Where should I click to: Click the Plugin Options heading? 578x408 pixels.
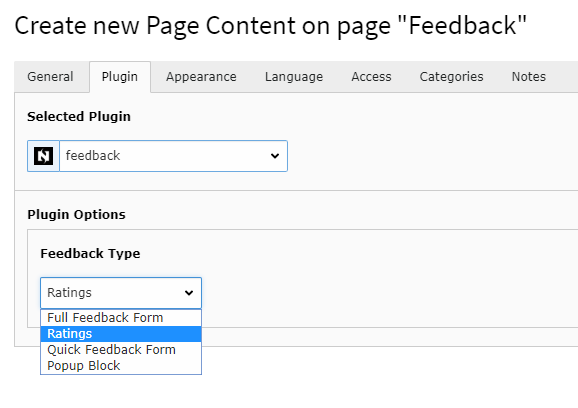(76, 215)
